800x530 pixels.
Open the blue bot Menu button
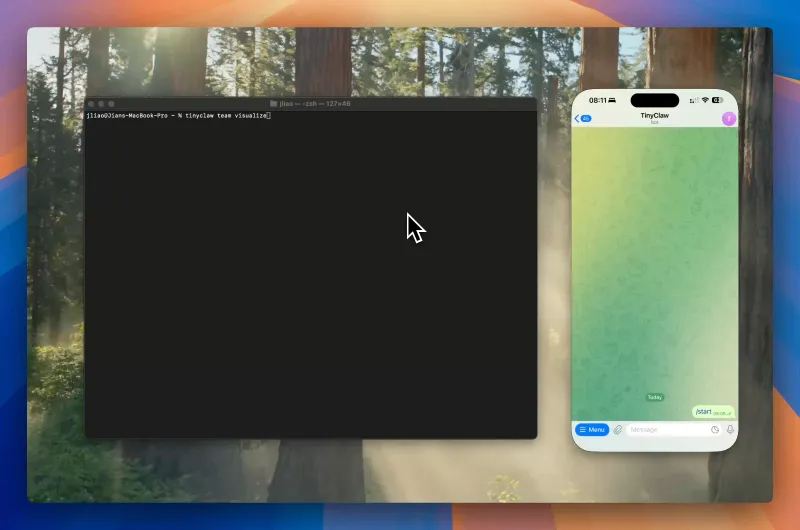click(592, 429)
